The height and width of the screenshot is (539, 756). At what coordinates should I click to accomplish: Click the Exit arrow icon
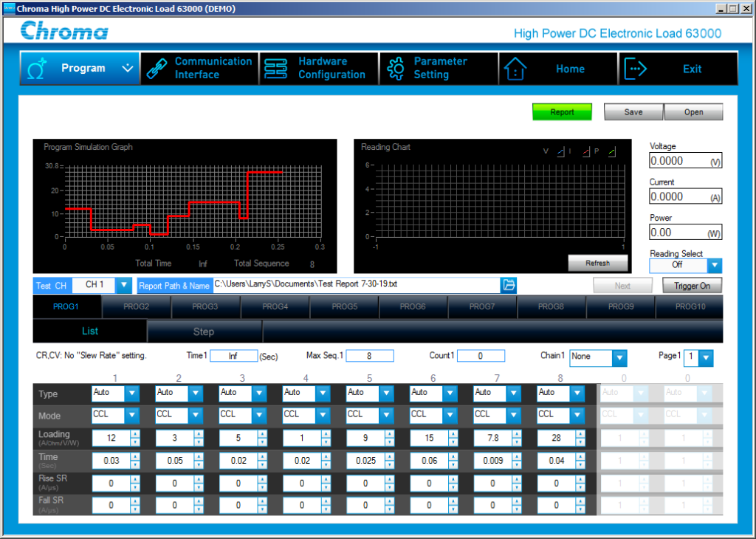click(636, 68)
